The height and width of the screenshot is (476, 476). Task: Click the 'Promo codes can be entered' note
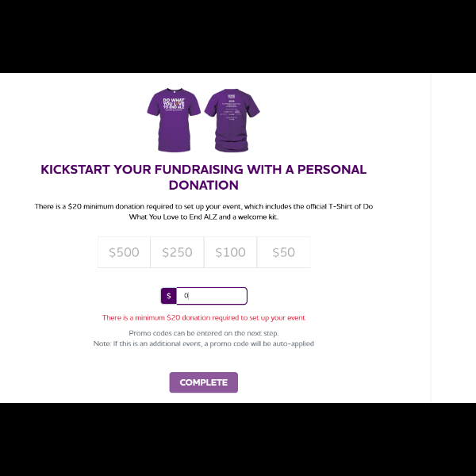[x=203, y=333]
